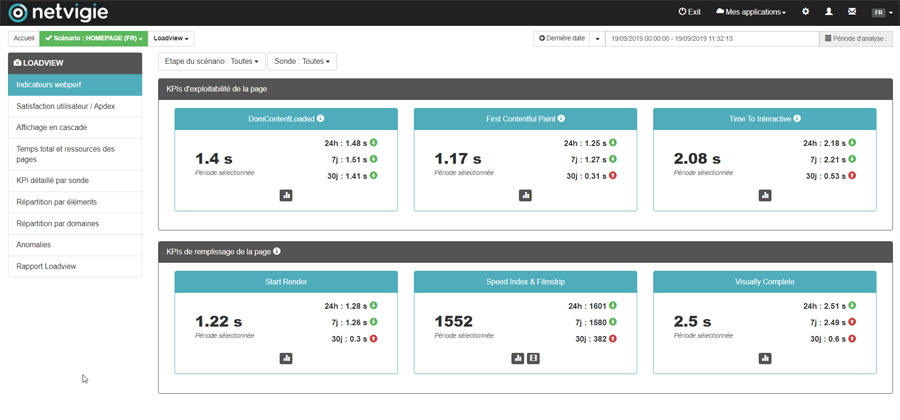Click the 1.17 s First Contentful Paint value
Viewport: 900px width, 420px height.
457,159
